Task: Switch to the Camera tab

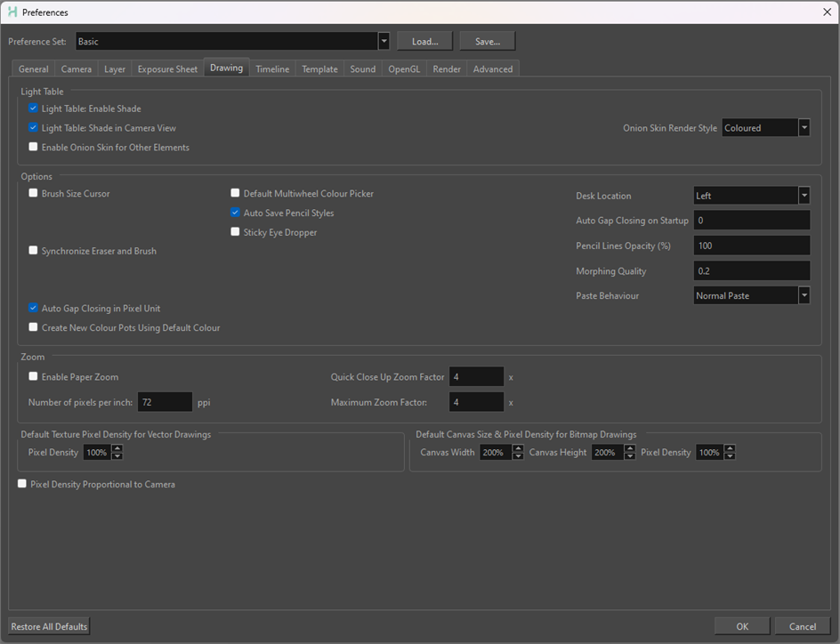Action: (x=76, y=69)
